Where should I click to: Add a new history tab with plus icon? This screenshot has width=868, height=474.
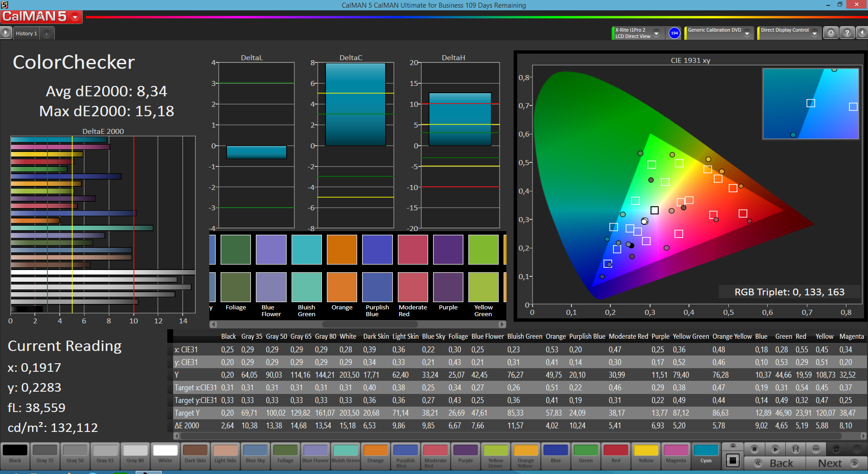tap(47, 34)
